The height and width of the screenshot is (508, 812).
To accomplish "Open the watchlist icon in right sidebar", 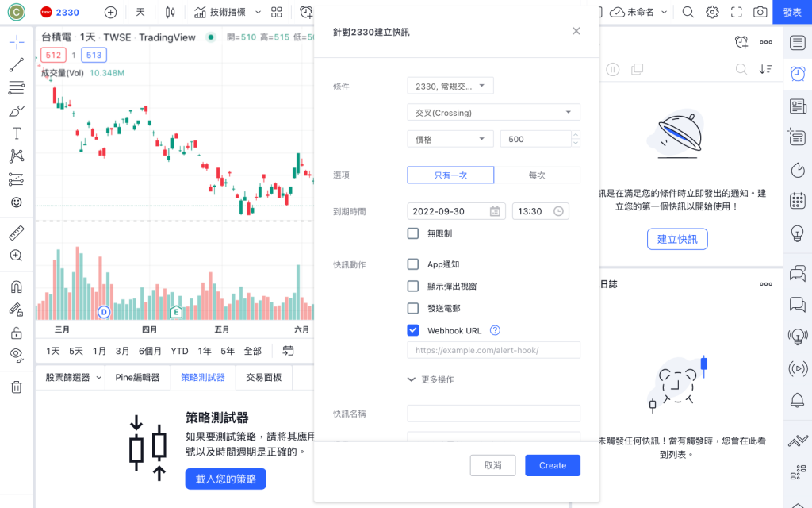I will (798, 43).
